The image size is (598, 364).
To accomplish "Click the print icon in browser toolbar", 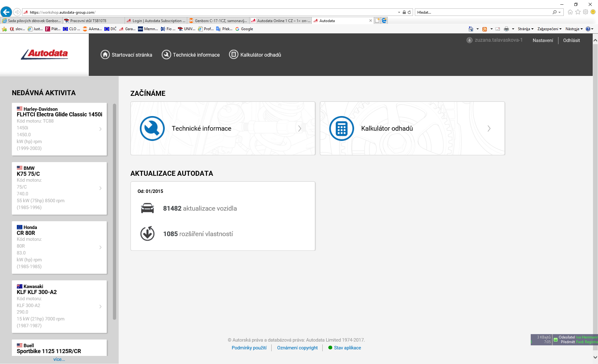I will [506, 29].
